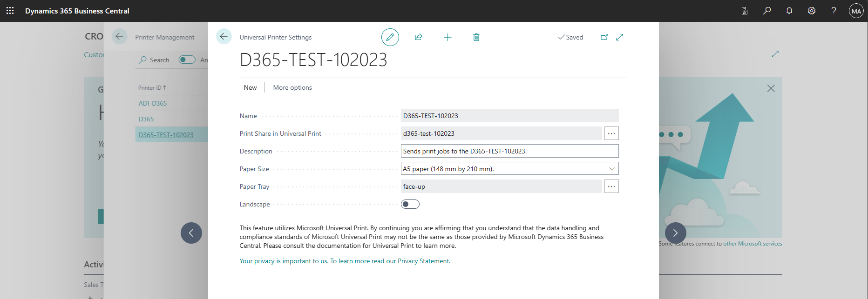
Task: Click the New action
Action: pyautogui.click(x=250, y=87)
